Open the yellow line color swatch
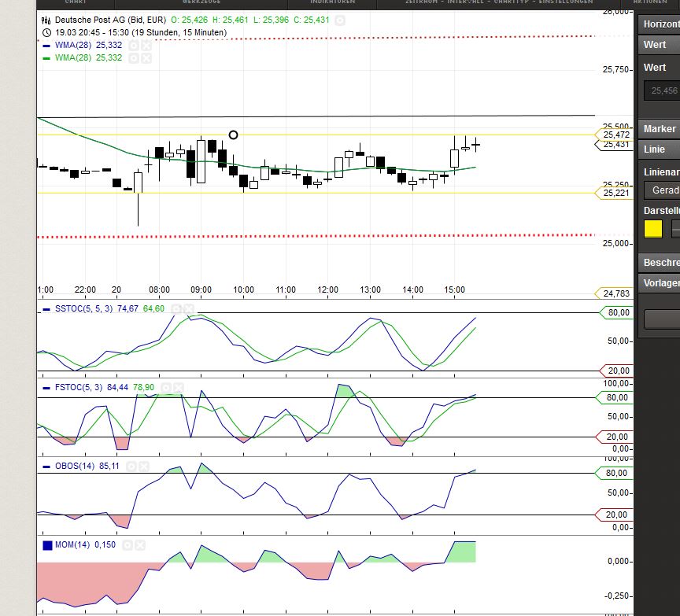680x616 pixels. (653, 229)
